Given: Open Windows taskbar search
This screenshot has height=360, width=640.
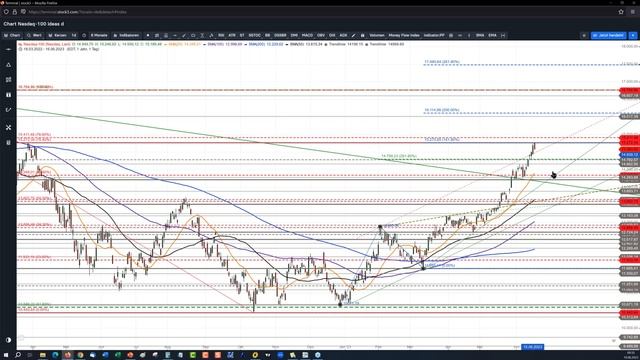Looking at the screenshot, I should (x=18, y=355).
